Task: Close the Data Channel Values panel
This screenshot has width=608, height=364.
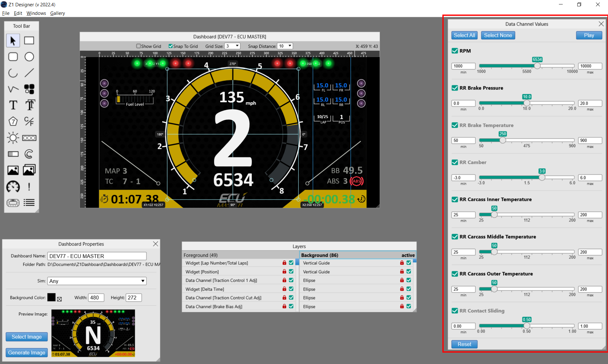Action: pos(601,24)
